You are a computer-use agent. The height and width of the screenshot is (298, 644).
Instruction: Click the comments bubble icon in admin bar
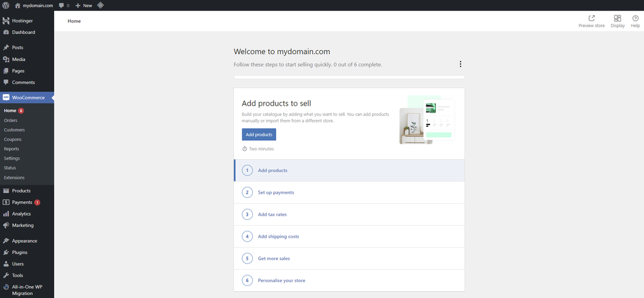(62, 5)
